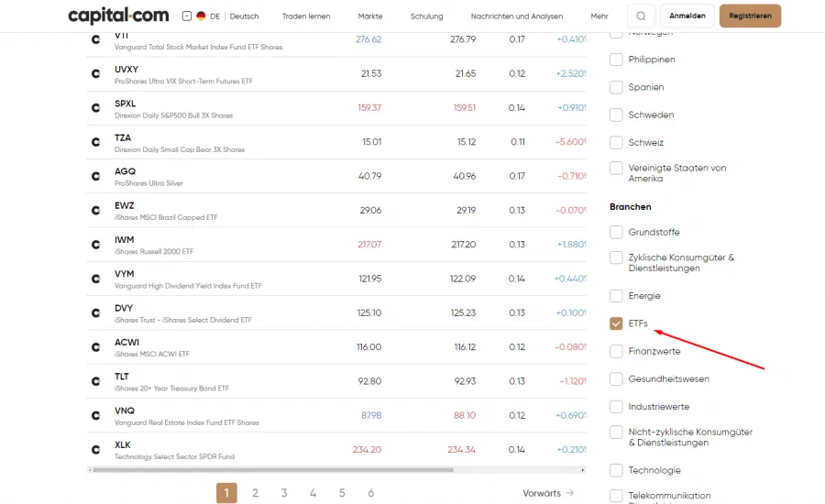Check the Spanien country filter
The height and width of the screenshot is (504, 825).
(616, 87)
